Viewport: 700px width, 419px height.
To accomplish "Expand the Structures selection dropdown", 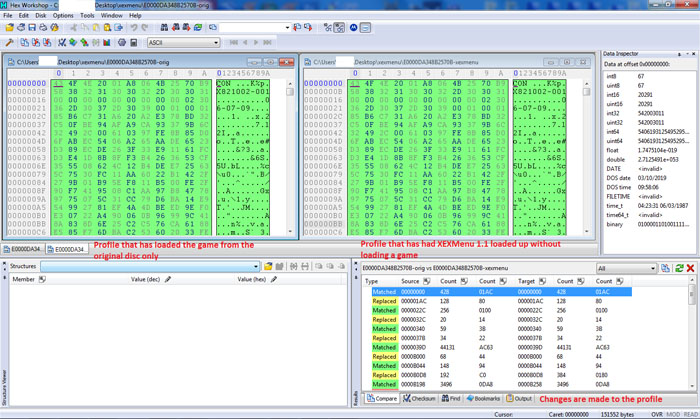I will 255,267.
